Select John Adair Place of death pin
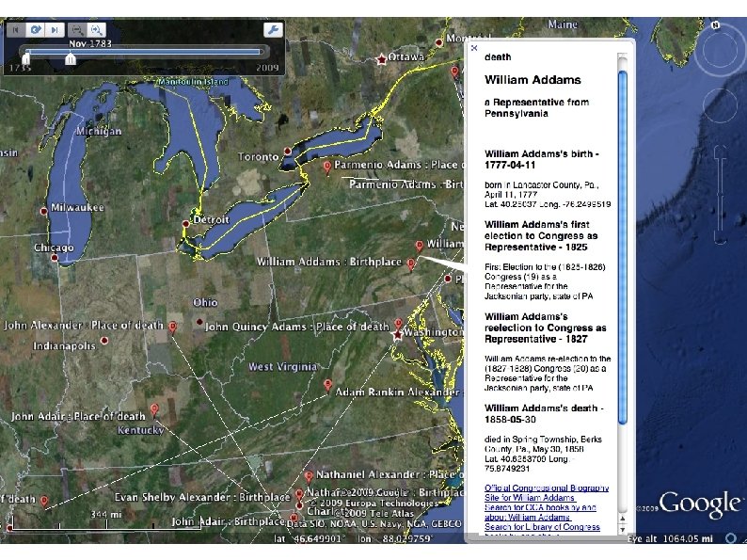 pyautogui.click(x=154, y=409)
